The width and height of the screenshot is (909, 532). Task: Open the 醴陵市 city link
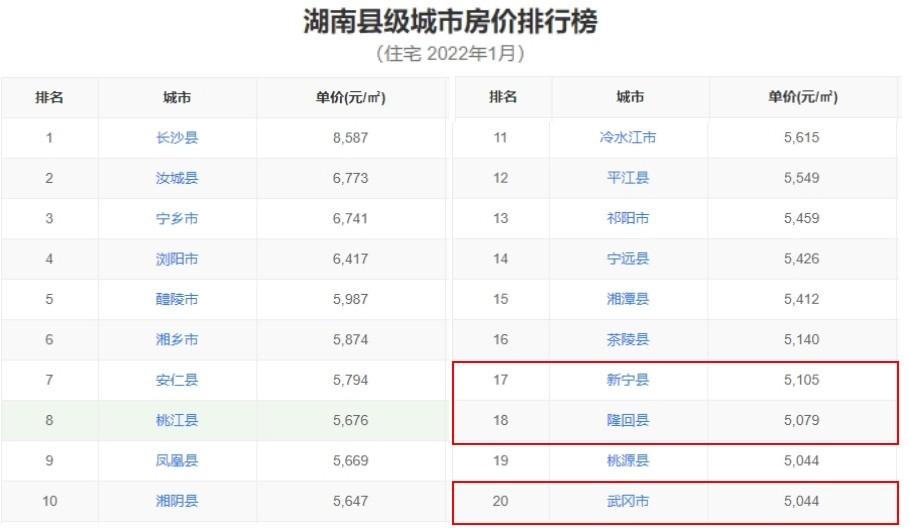pos(177,299)
